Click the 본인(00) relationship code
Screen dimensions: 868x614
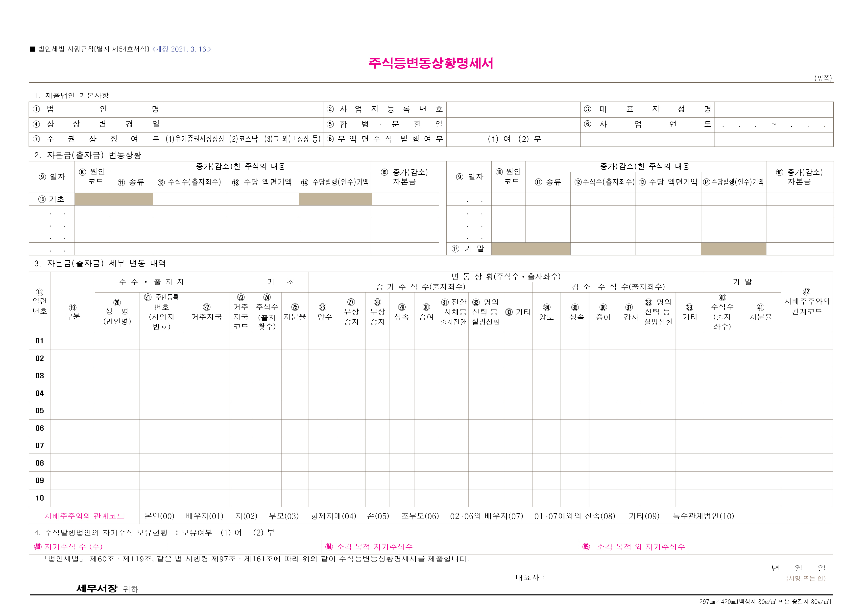click(x=159, y=516)
